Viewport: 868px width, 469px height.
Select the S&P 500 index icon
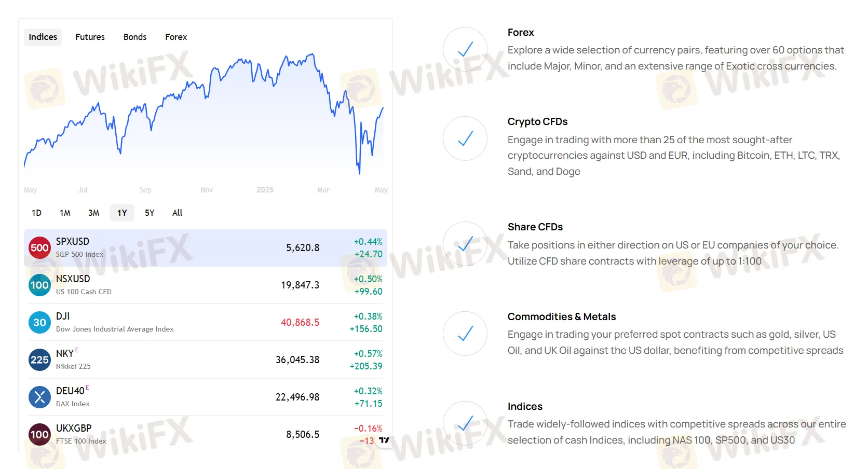39,247
